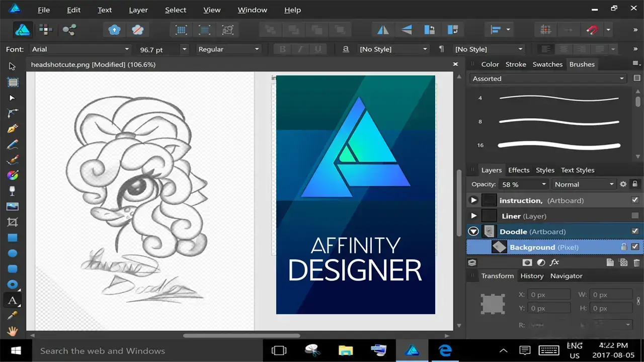Open layer effects with the fx icon

coord(554,262)
